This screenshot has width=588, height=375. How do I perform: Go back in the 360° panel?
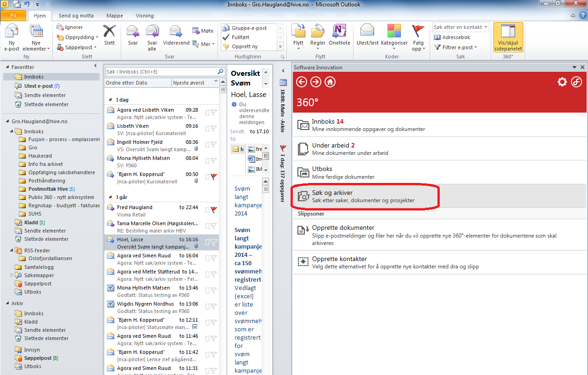pos(302,82)
